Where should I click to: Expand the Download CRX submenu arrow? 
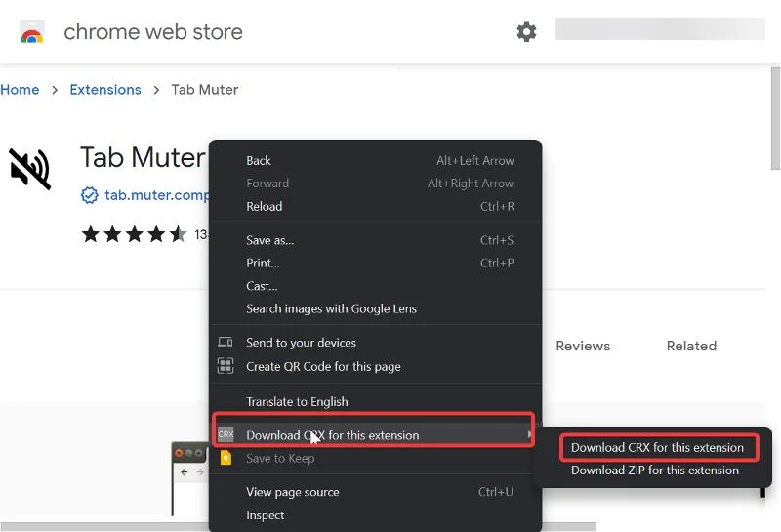tap(530, 434)
